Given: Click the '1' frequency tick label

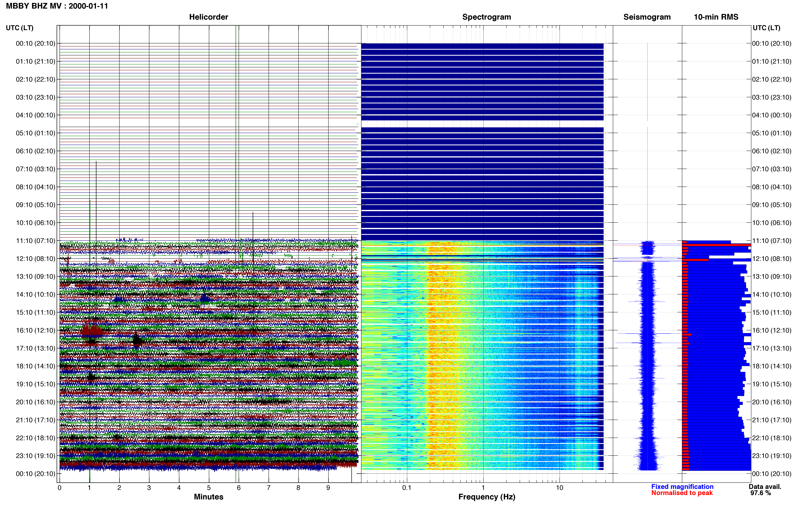Looking at the screenshot, I should pyautogui.click(x=483, y=488).
